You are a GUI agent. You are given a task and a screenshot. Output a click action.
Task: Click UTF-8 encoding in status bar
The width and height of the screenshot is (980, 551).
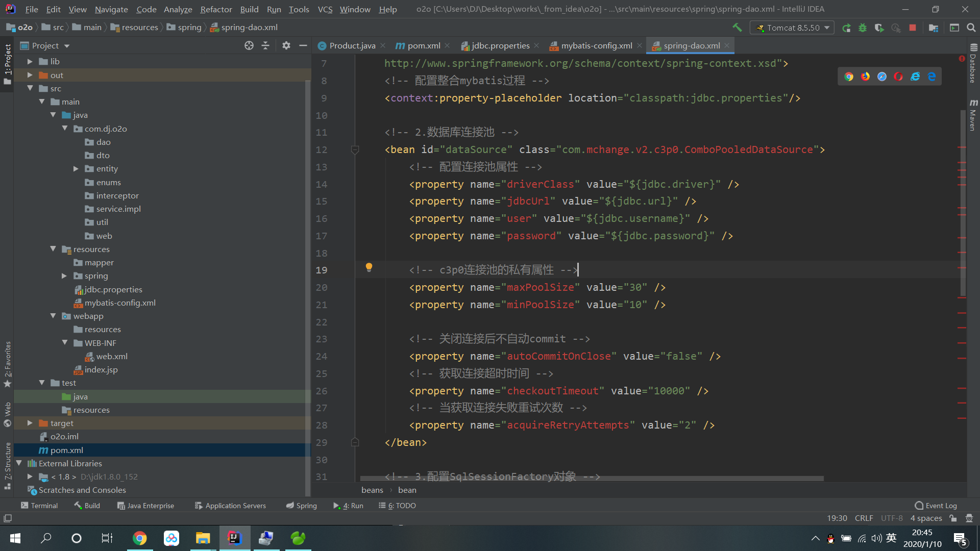click(x=892, y=518)
